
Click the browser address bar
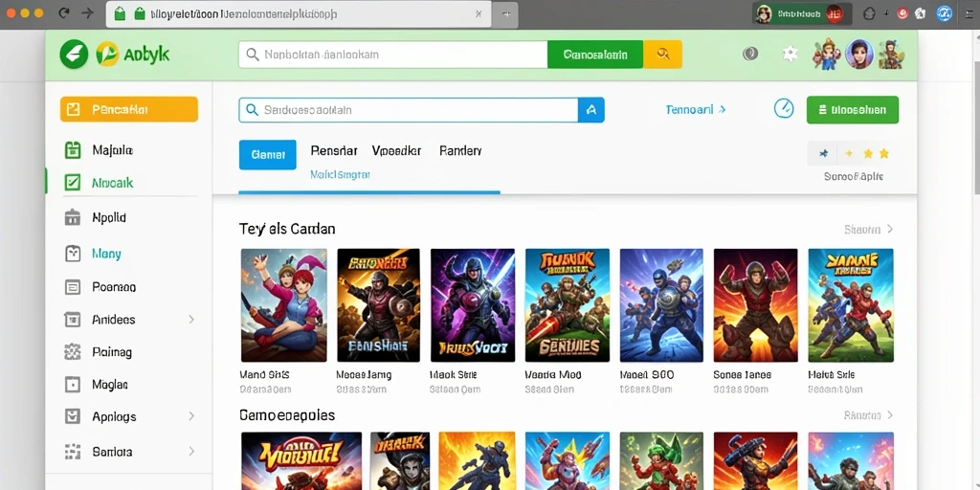299,13
